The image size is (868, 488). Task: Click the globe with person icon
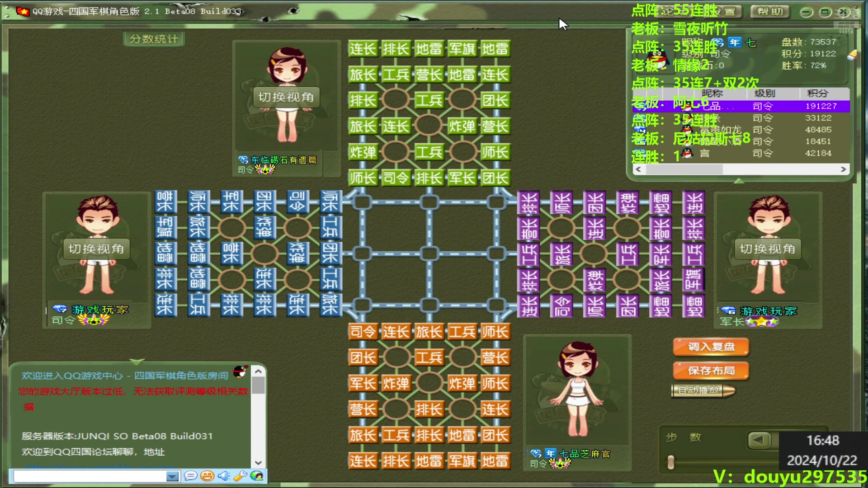click(x=256, y=476)
